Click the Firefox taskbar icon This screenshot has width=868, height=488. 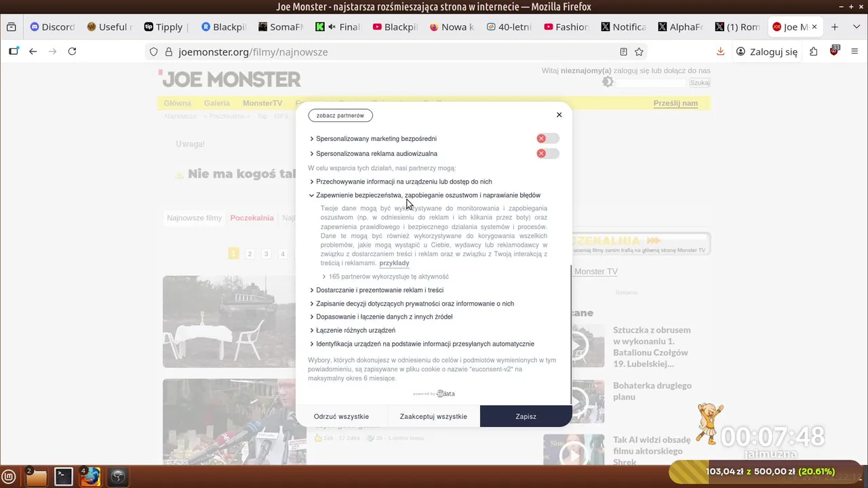[x=90, y=476]
